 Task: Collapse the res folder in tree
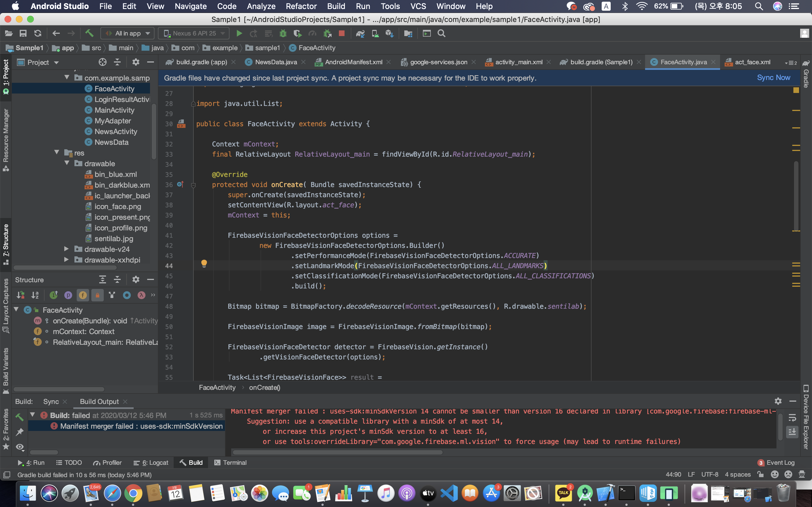pos(57,153)
